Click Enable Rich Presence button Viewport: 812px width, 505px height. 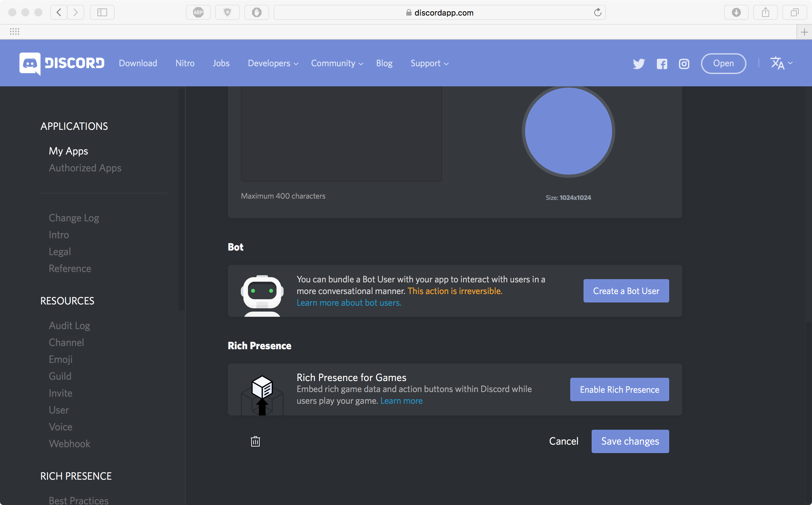(619, 389)
